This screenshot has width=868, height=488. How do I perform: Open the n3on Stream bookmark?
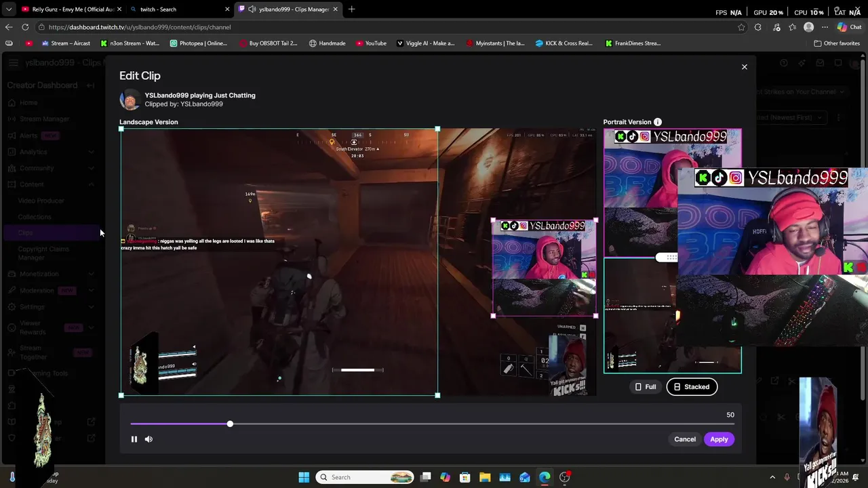click(x=130, y=43)
